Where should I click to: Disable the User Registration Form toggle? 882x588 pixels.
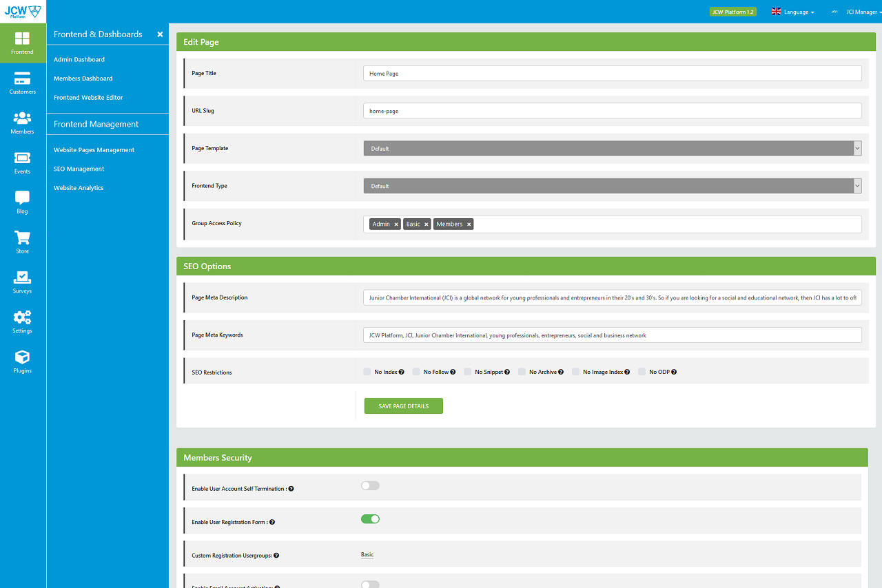click(370, 518)
